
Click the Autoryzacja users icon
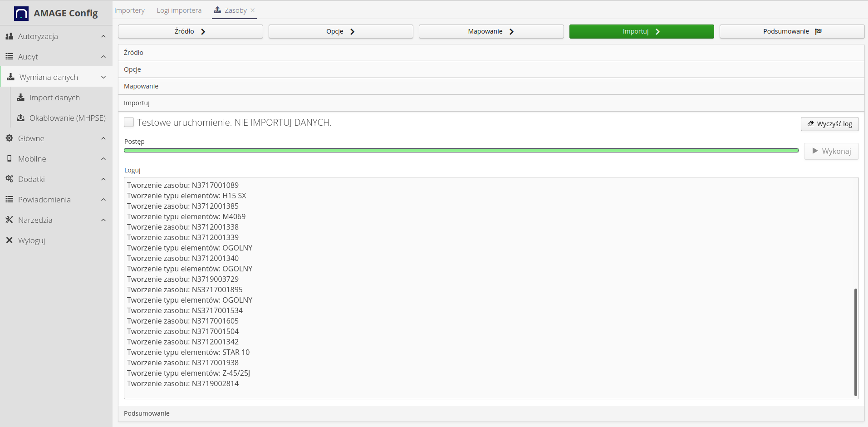pyautogui.click(x=9, y=36)
